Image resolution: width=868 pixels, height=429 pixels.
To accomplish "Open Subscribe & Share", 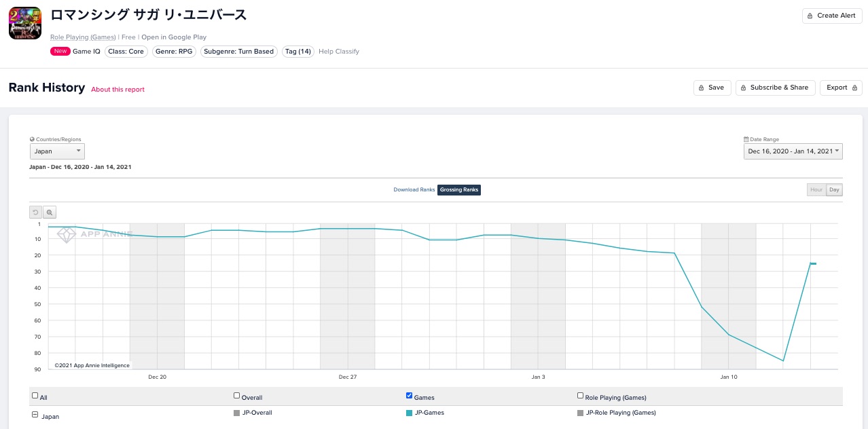I will tap(776, 88).
